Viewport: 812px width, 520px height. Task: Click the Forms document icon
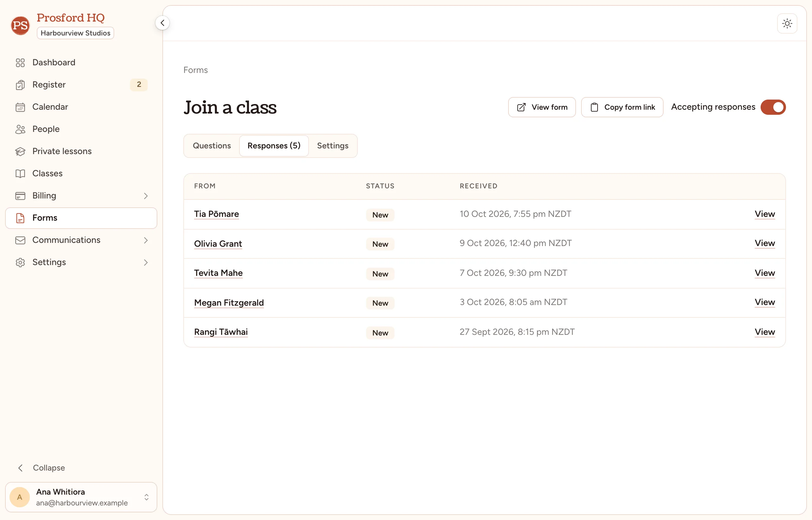20,218
